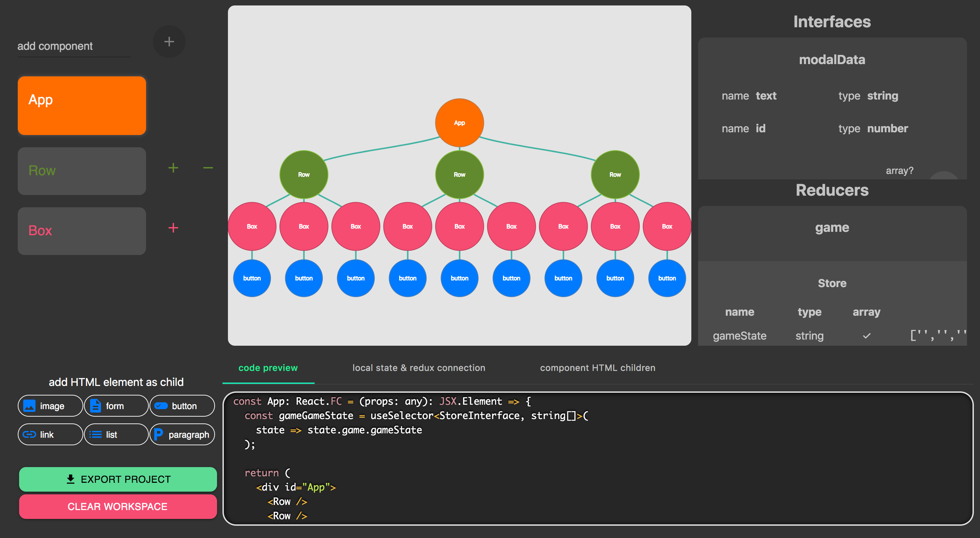Add a list HTML element as child
This screenshot has width=980, height=538.
(116, 434)
